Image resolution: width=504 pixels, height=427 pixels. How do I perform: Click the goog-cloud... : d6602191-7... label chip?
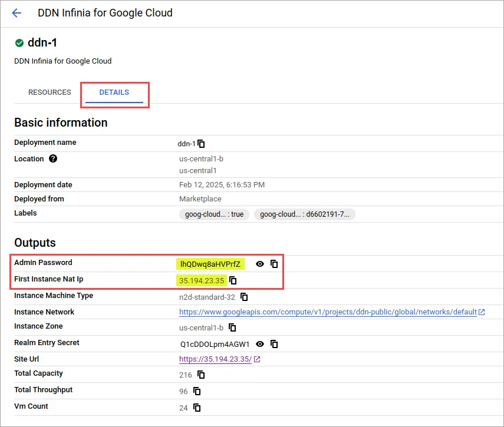(304, 214)
